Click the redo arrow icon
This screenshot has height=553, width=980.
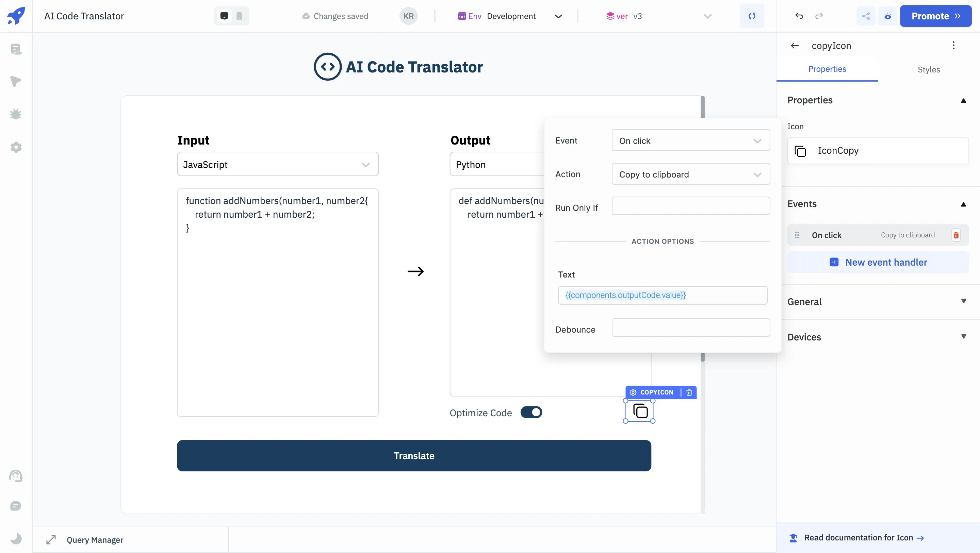click(819, 16)
